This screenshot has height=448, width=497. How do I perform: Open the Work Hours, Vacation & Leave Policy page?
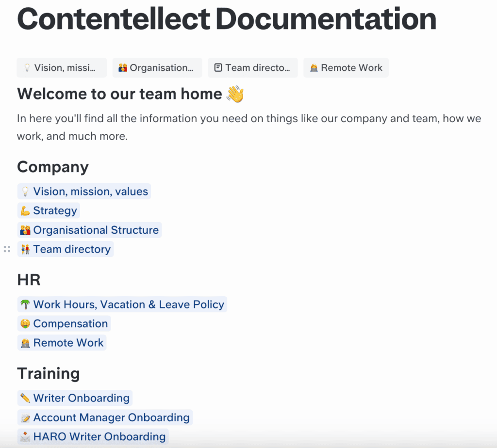point(129,304)
